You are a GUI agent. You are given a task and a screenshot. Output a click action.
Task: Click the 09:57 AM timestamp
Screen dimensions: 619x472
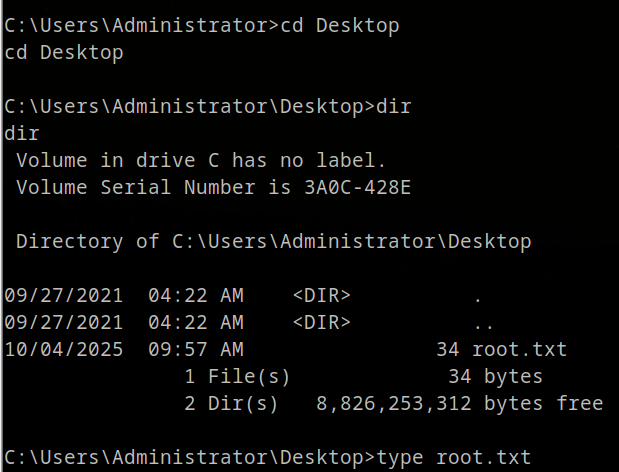click(x=196, y=350)
